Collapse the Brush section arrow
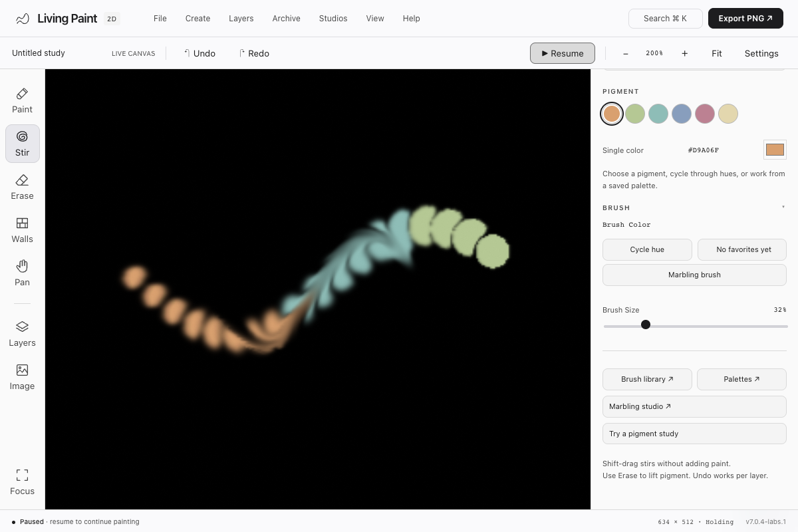This screenshot has width=798, height=532. click(783, 207)
